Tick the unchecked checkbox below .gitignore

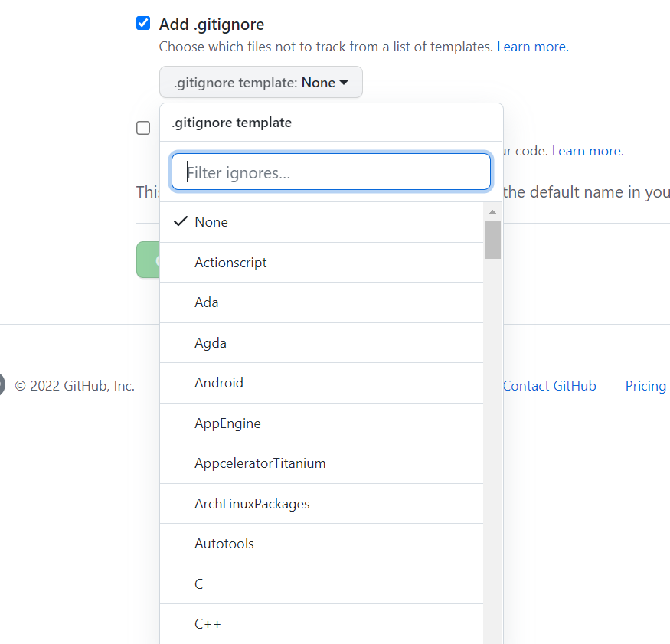tap(143, 128)
